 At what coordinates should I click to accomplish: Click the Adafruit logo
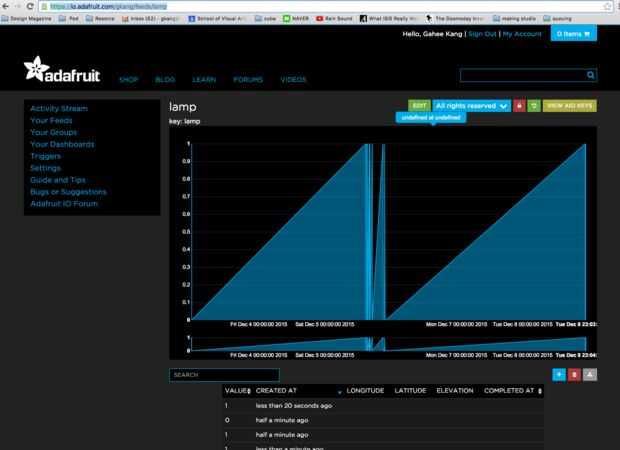click(62, 70)
